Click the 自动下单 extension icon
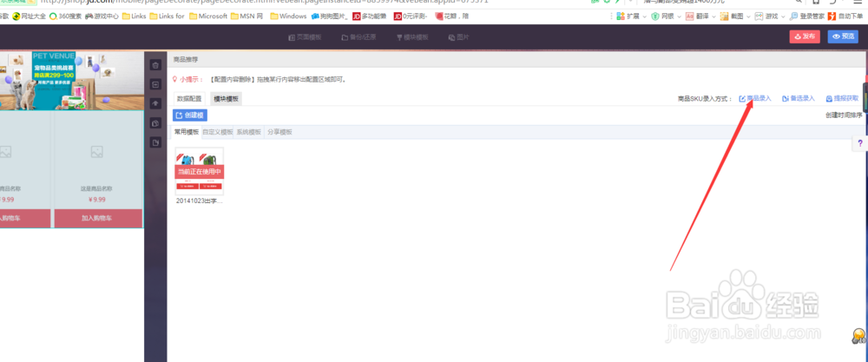 click(832, 16)
